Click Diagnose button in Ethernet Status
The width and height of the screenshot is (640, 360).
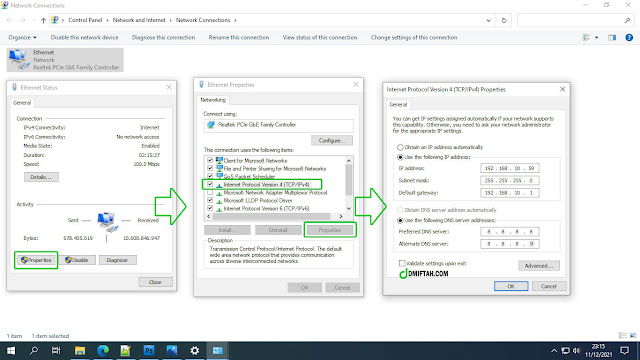tap(117, 260)
